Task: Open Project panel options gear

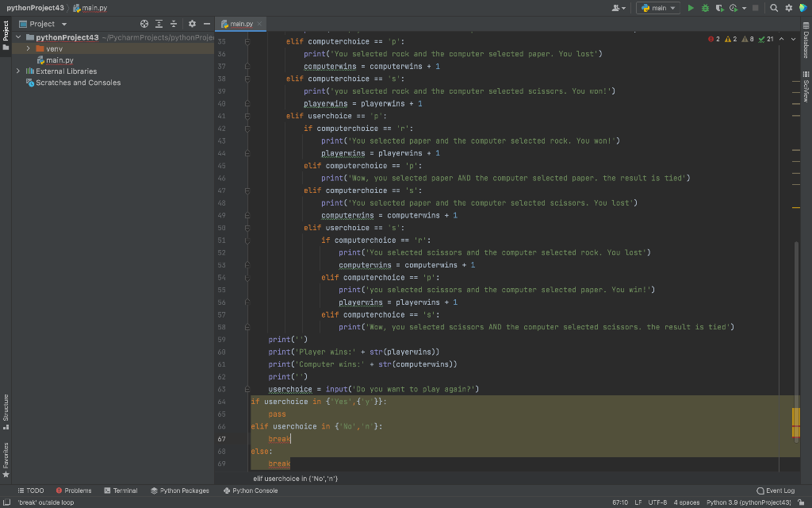Action: pyautogui.click(x=192, y=24)
